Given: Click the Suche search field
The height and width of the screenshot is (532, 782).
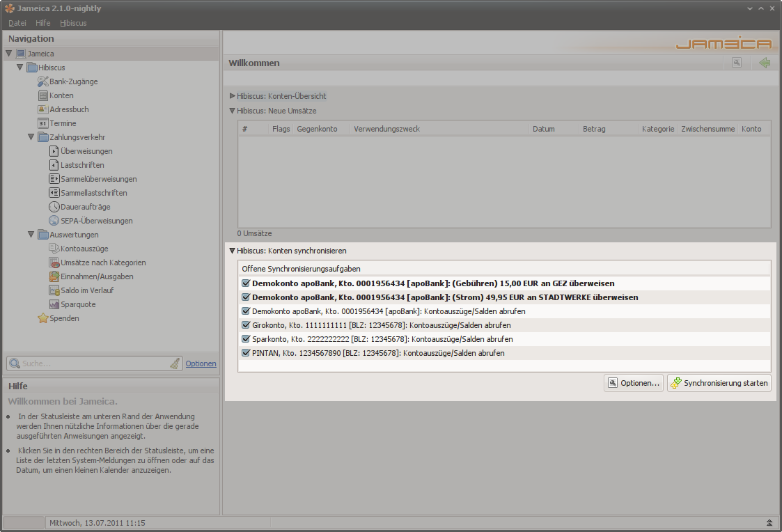Looking at the screenshot, I should [95, 363].
